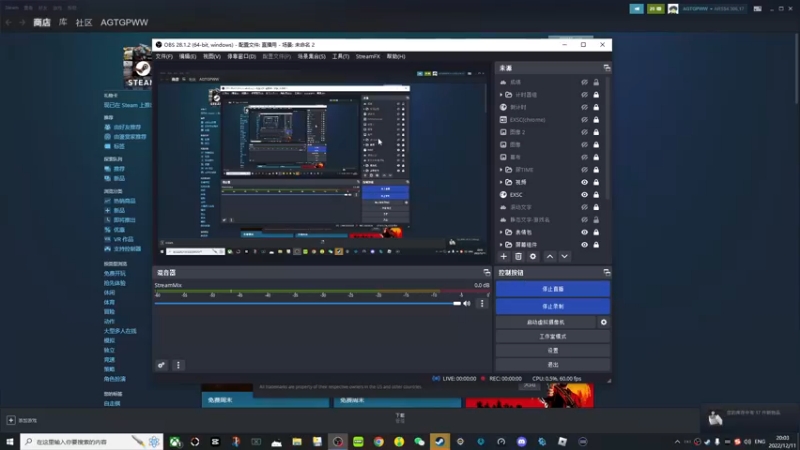
Task: Open the 视图(V) menu in OBS
Action: pos(212,57)
